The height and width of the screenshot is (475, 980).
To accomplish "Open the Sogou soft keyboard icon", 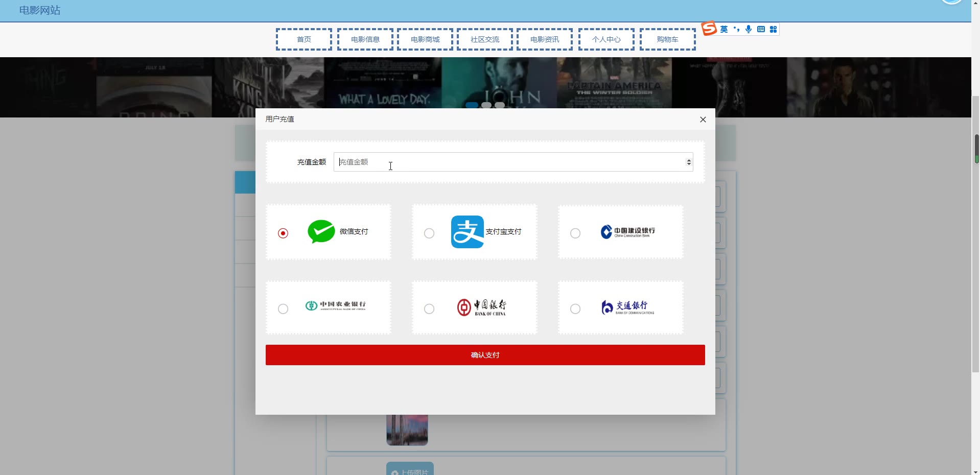I will click(x=761, y=29).
